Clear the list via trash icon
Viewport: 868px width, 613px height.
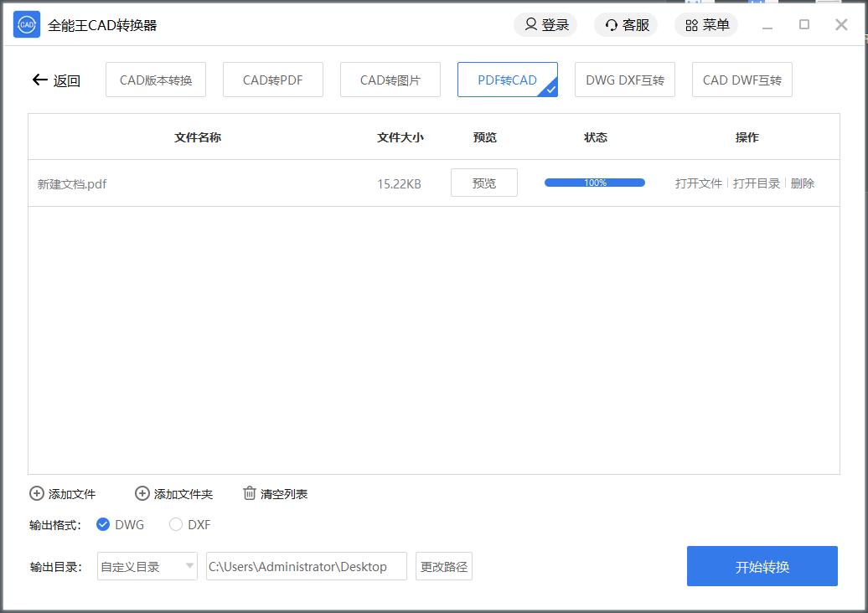coord(250,493)
